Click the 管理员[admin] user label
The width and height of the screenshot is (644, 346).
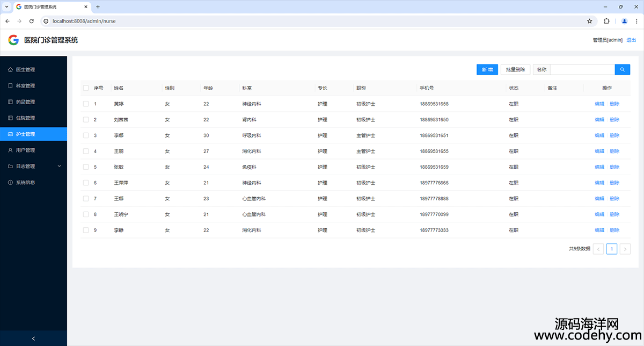[x=608, y=40]
